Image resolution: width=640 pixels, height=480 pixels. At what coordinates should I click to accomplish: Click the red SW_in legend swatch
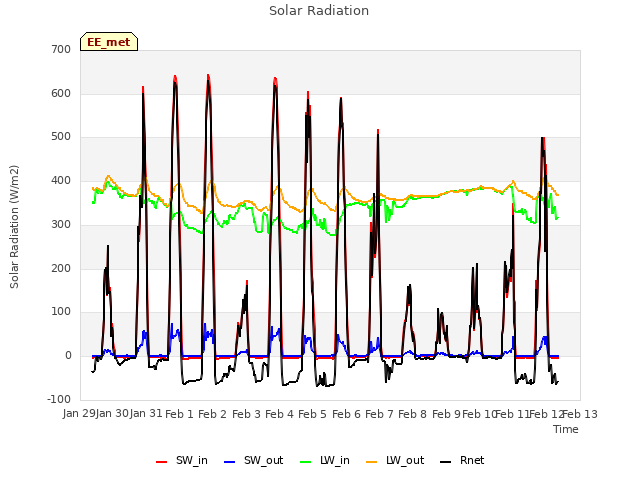pyautogui.click(x=162, y=462)
